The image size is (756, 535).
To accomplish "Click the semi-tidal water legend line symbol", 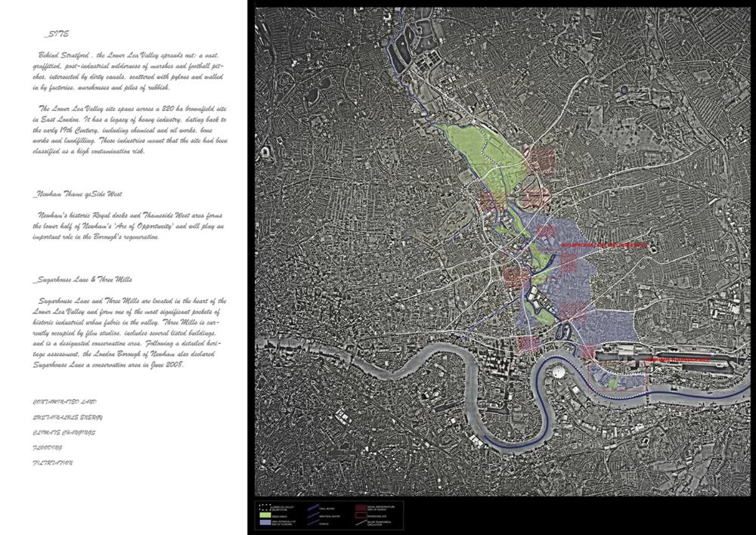I will click(x=313, y=515).
